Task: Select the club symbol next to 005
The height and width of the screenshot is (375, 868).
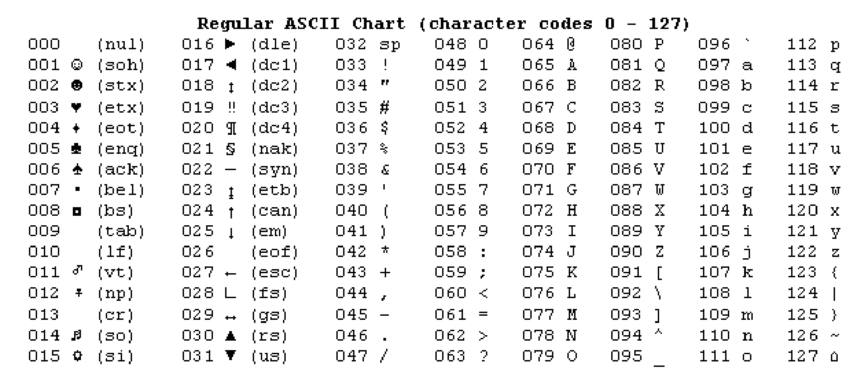Action: click(76, 149)
